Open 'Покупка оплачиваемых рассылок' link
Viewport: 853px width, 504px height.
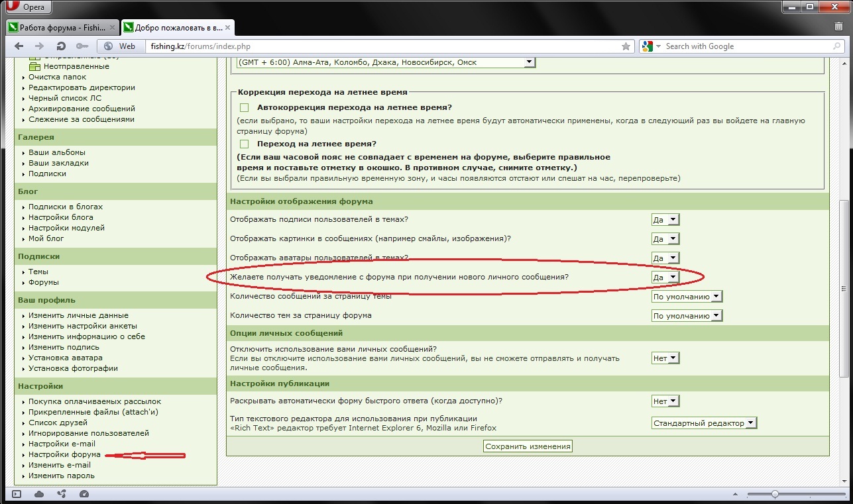click(95, 401)
